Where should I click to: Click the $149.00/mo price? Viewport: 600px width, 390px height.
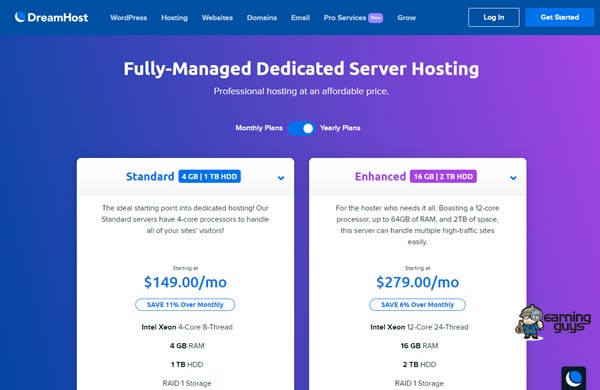click(185, 282)
